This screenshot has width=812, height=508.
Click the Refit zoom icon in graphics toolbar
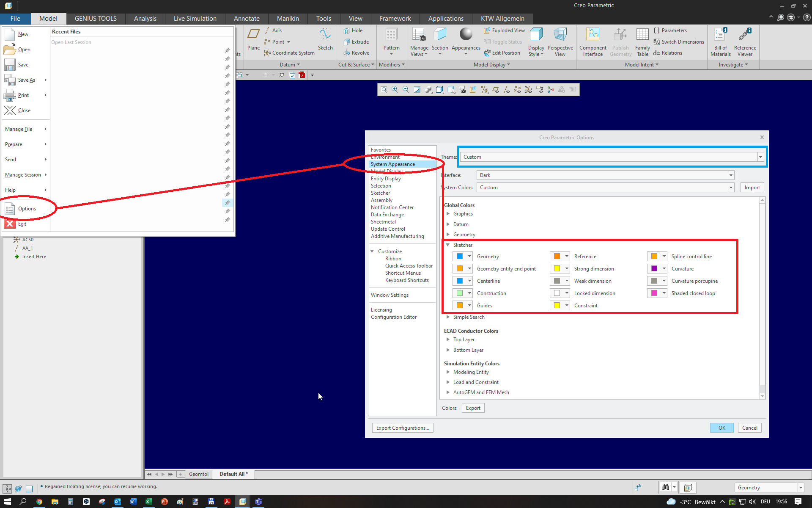(384, 90)
